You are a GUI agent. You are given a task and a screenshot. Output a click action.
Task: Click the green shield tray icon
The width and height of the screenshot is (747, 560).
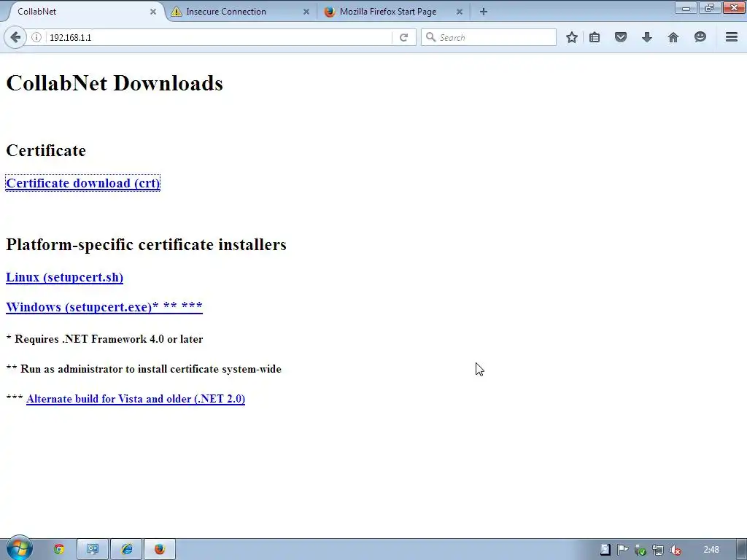click(x=640, y=550)
